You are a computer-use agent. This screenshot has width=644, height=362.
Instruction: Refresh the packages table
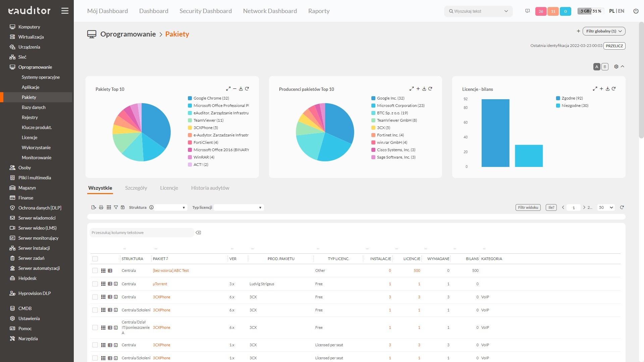click(622, 207)
